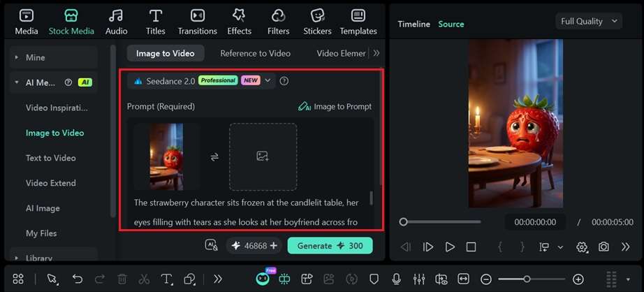Open the Stickers tab
644x292 pixels.
tap(318, 22)
